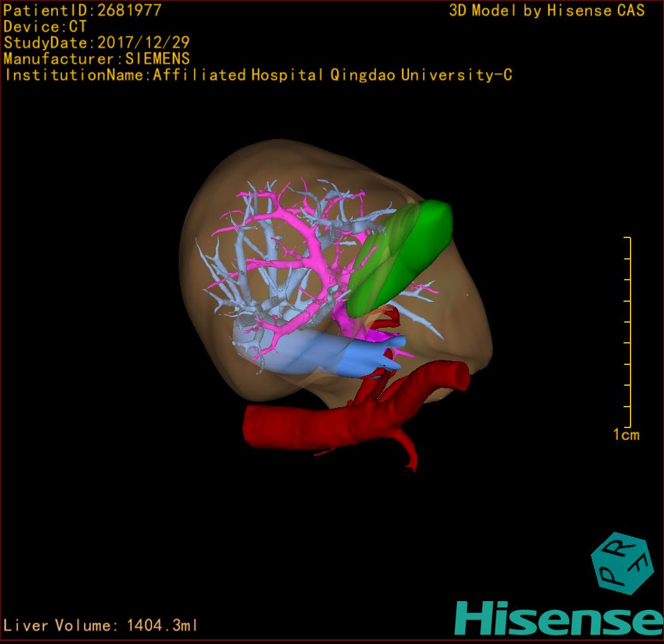Click the 'Manufacturer:SIEMENS' text
Screen dimensions: 664x644
coord(97,59)
